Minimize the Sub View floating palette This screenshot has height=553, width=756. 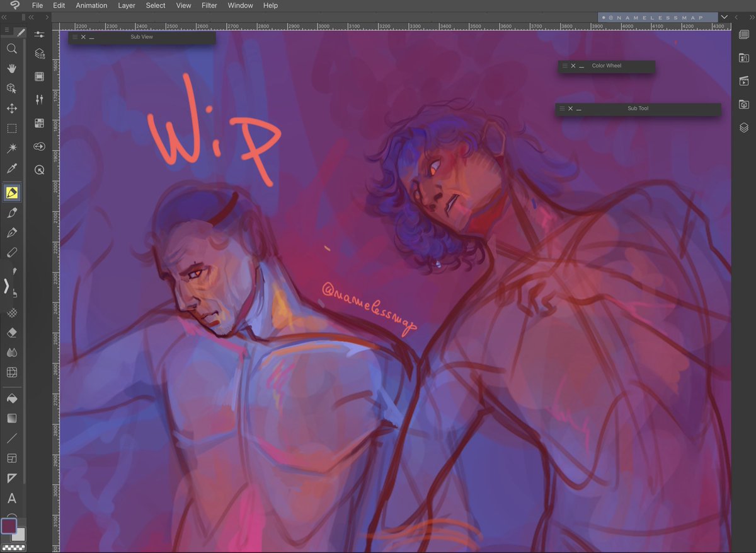click(x=91, y=38)
